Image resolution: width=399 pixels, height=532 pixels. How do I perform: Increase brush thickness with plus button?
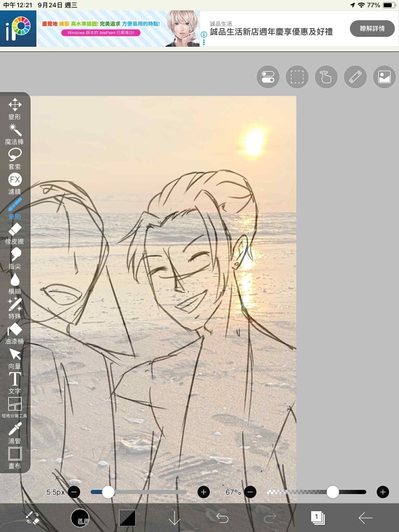click(203, 492)
